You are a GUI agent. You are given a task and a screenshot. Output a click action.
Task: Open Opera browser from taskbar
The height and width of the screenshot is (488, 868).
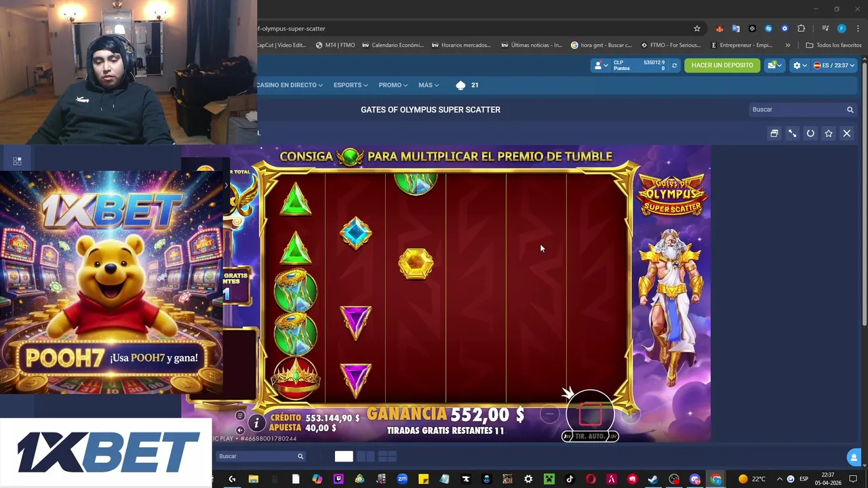pos(591,479)
